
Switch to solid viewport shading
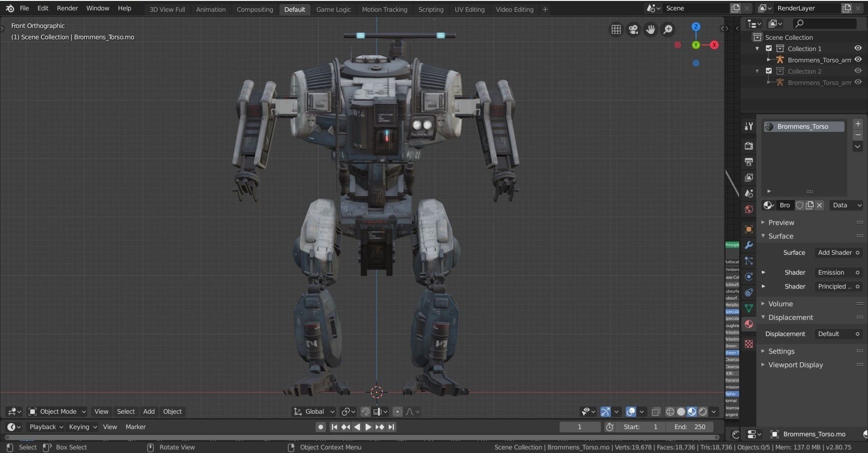(x=681, y=411)
